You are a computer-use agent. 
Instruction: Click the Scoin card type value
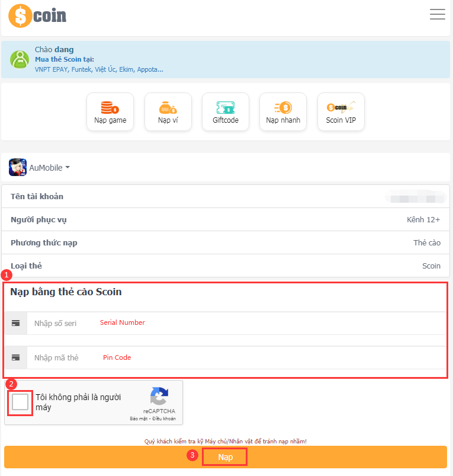431,266
